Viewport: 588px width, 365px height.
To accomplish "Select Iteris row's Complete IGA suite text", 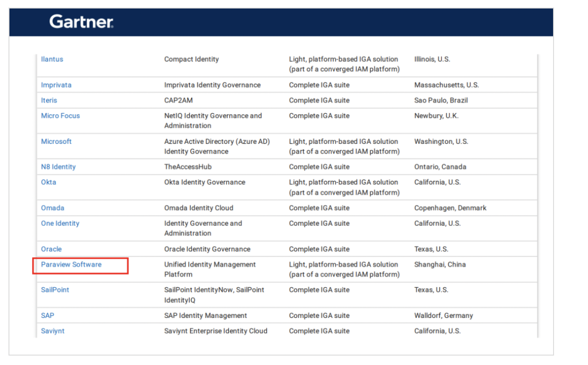I will pyautogui.click(x=319, y=100).
